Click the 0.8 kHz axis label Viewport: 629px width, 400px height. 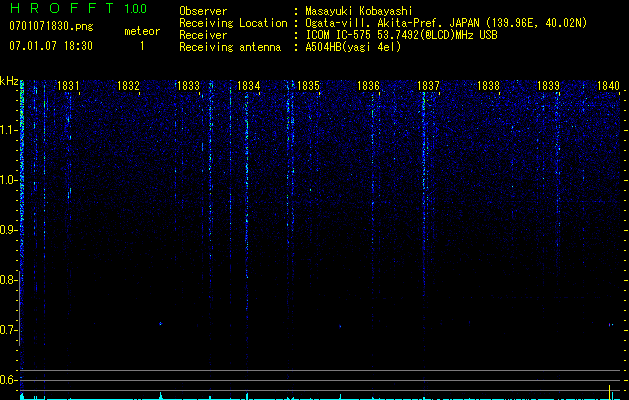8,280
